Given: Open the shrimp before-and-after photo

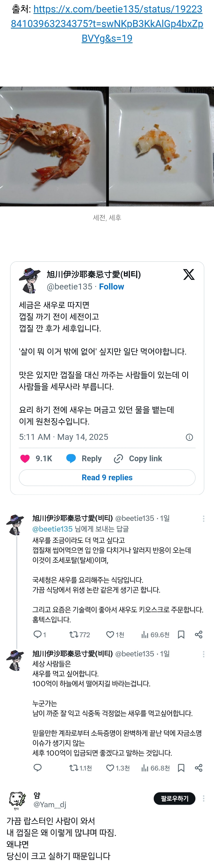Looking at the screenshot, I should point(107,146).
